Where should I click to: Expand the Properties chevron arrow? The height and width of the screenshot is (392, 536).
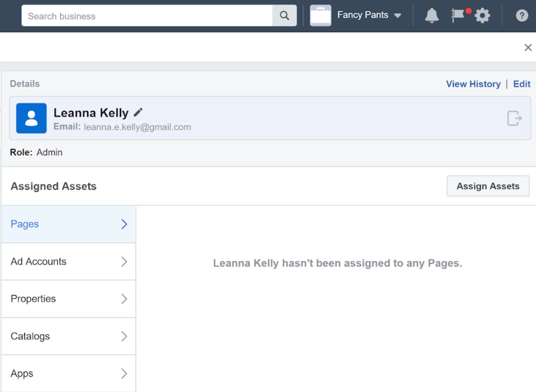124,299
